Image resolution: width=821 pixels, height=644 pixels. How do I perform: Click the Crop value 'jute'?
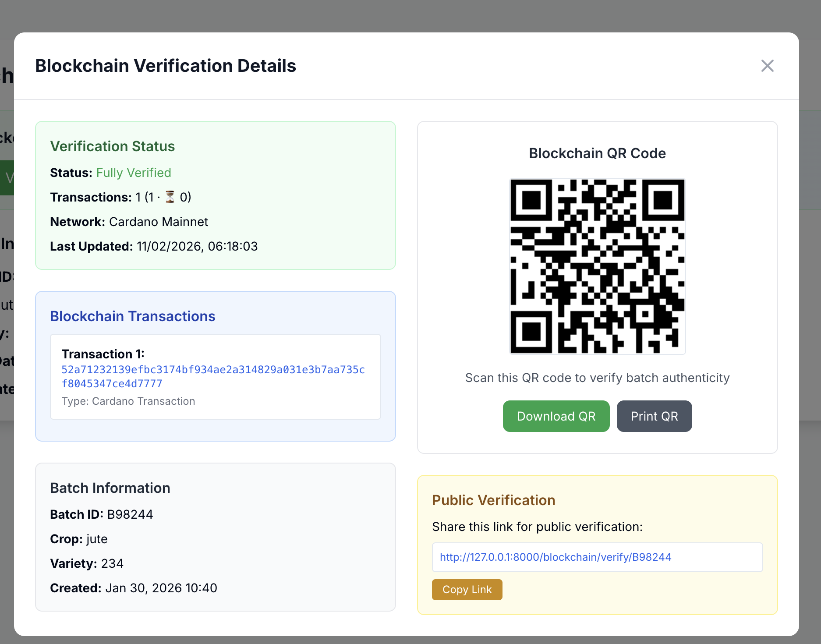97,539
